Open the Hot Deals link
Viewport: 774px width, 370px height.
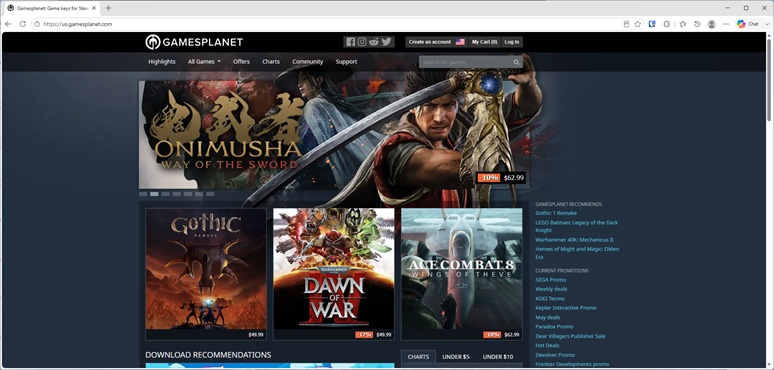tap(547, 345)
